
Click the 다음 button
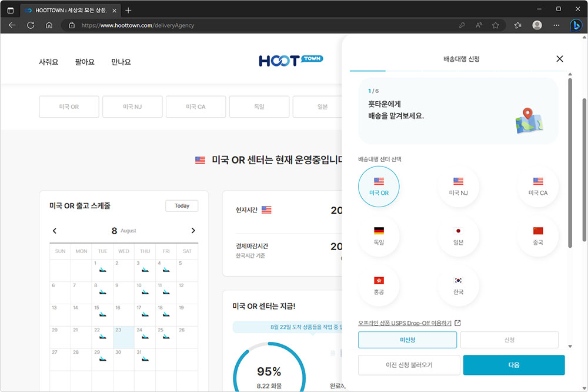coord(514,365)
